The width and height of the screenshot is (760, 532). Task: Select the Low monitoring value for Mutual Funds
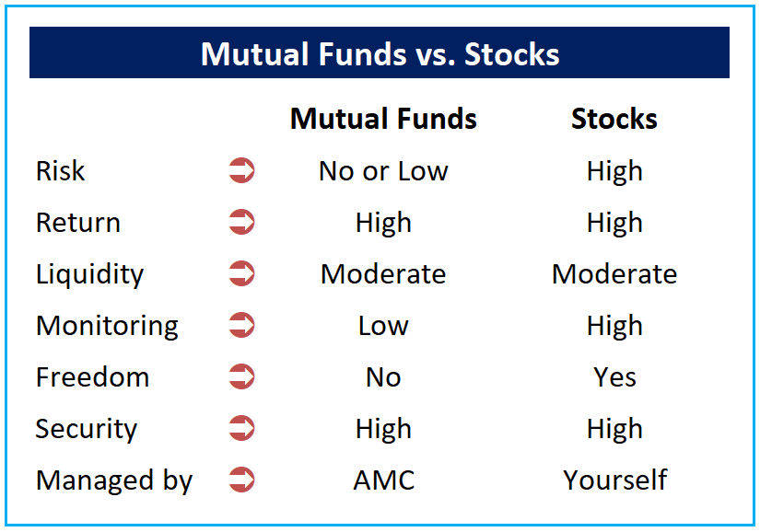(383, 326)
